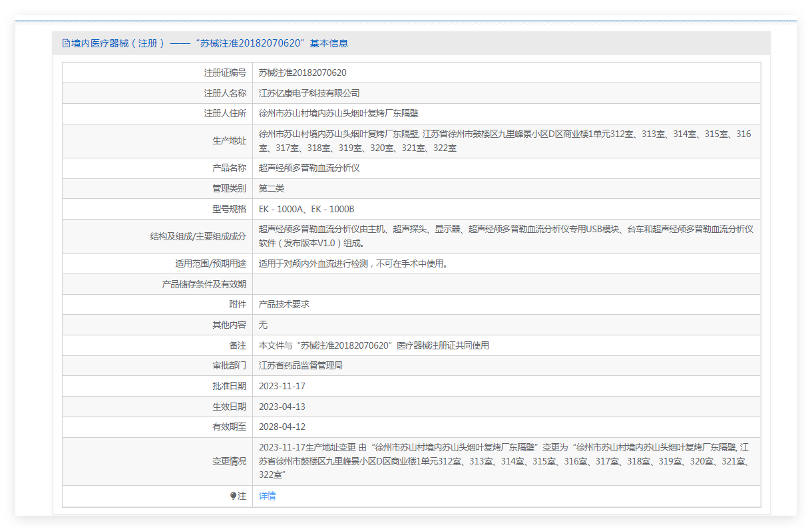Click the 注册人名称 label
The height and width of the screenshot is (531, 812).
click(225, 93)
